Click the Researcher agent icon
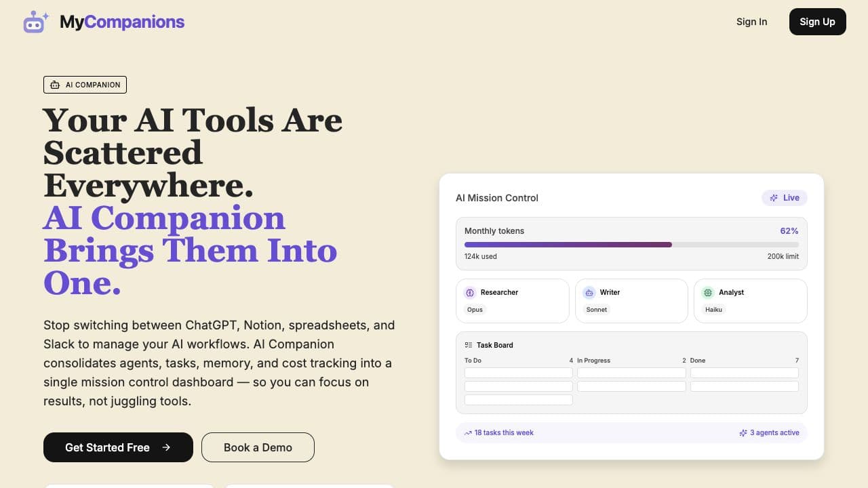 (x=469, y=292)
